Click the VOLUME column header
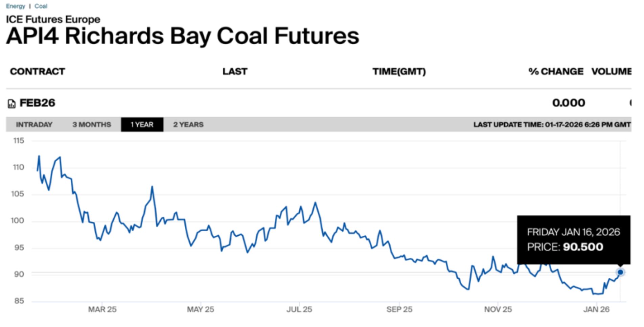Screen dimensions: 644x327 click(x=612, y=71)
